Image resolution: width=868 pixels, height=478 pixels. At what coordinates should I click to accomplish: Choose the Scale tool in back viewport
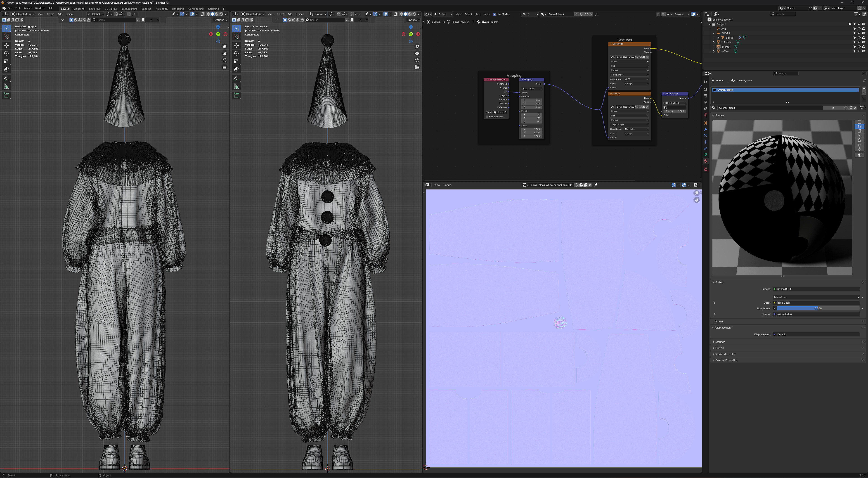coord(6,61)
